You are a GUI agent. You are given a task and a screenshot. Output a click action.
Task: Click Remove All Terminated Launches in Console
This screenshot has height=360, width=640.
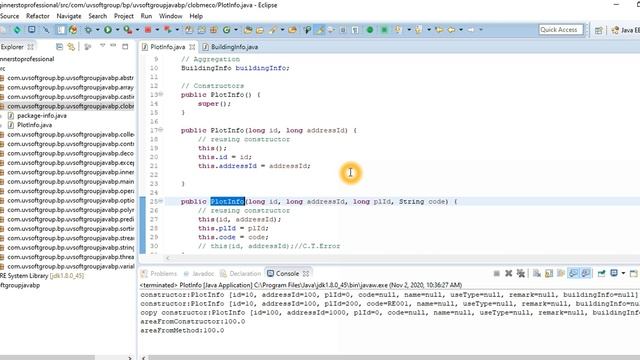pos(521,273)
